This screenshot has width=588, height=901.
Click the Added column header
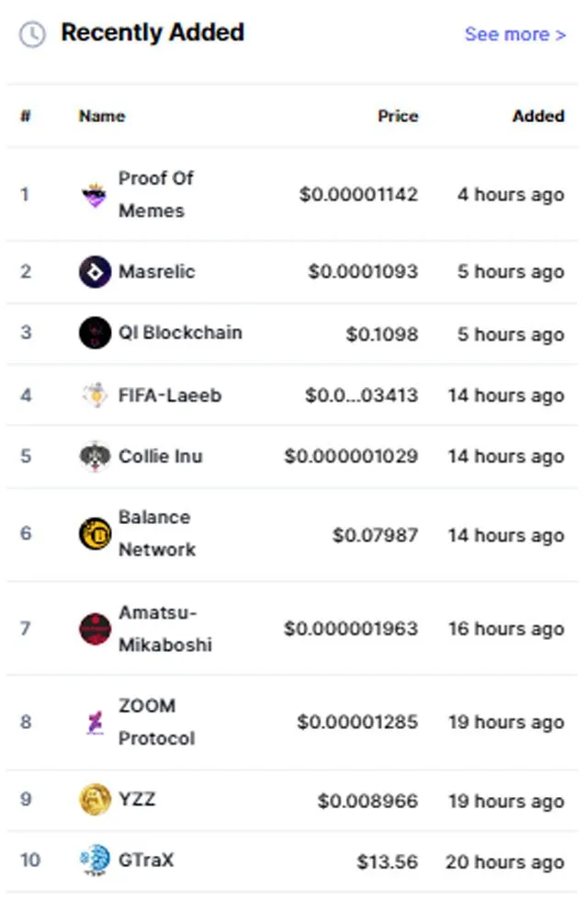538,116
